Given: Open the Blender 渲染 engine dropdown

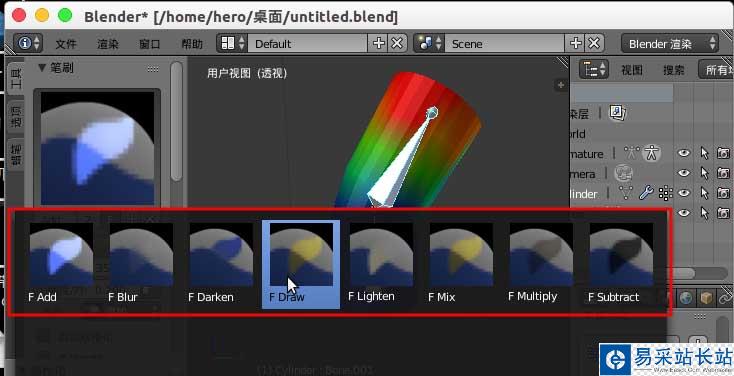Looking at the screenshot, I should (x=670, y=44).
